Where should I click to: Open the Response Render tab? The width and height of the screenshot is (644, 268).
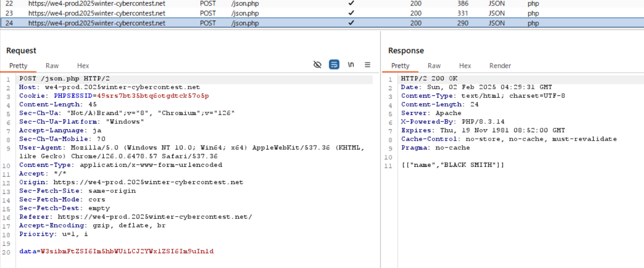[500, 66]
